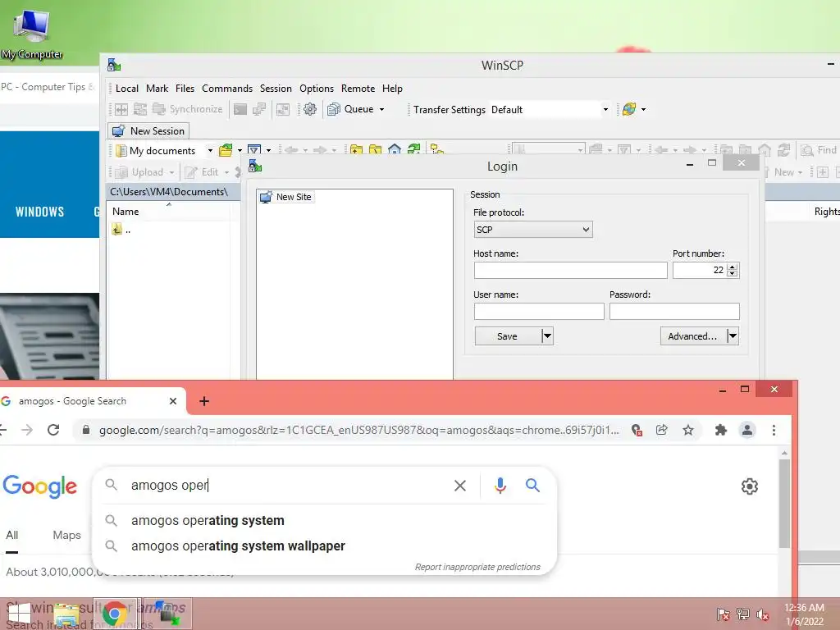The width and height of the screenshot is (840, 630).
Task: Clear the Google search box with X
Action: coord(459,486)
